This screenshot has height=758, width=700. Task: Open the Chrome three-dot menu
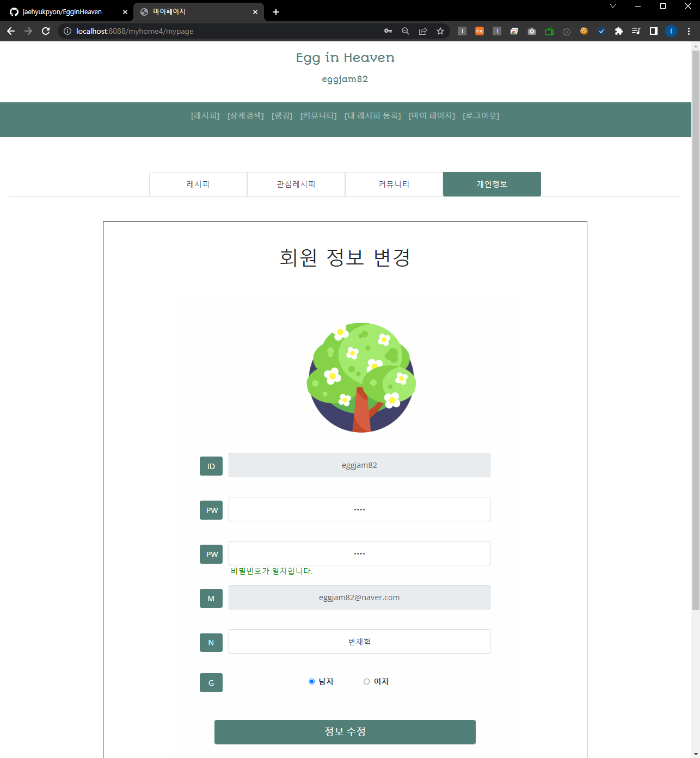(x=689, y=31)
